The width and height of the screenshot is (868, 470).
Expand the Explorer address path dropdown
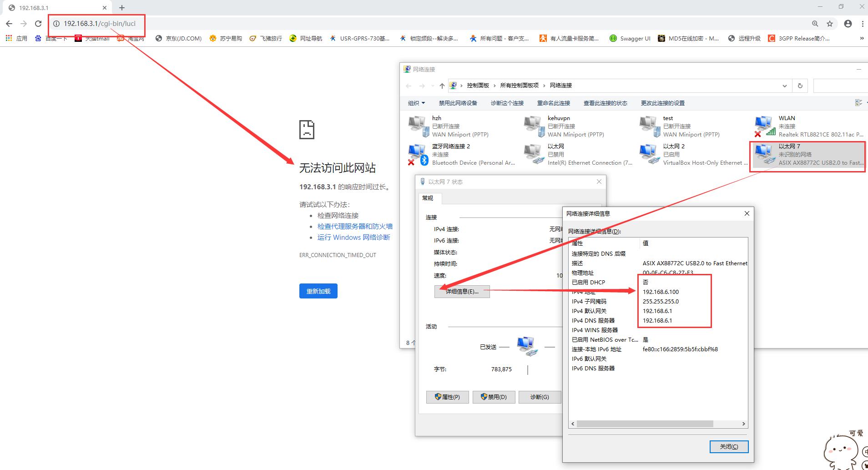pos(785,86)
